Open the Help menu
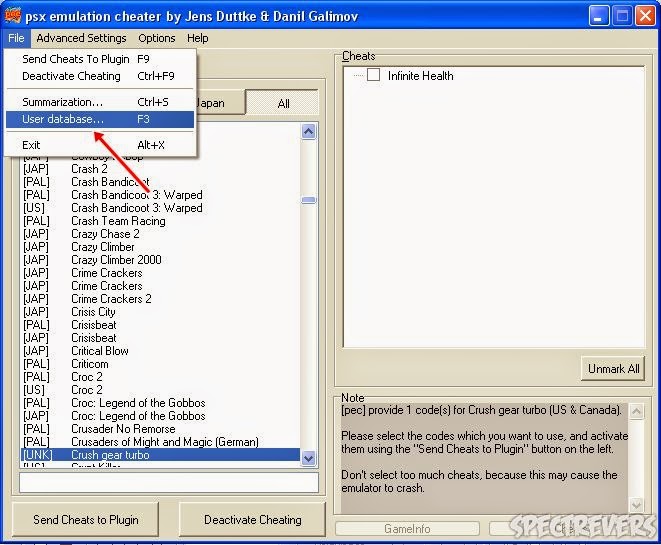This screenshot has width=661, height=545. coord(197,38)
